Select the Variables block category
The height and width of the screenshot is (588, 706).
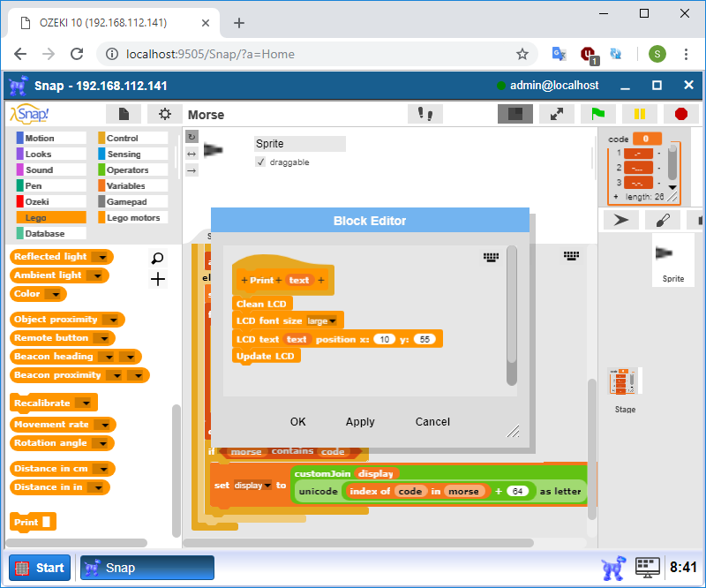tap(133, 185)
